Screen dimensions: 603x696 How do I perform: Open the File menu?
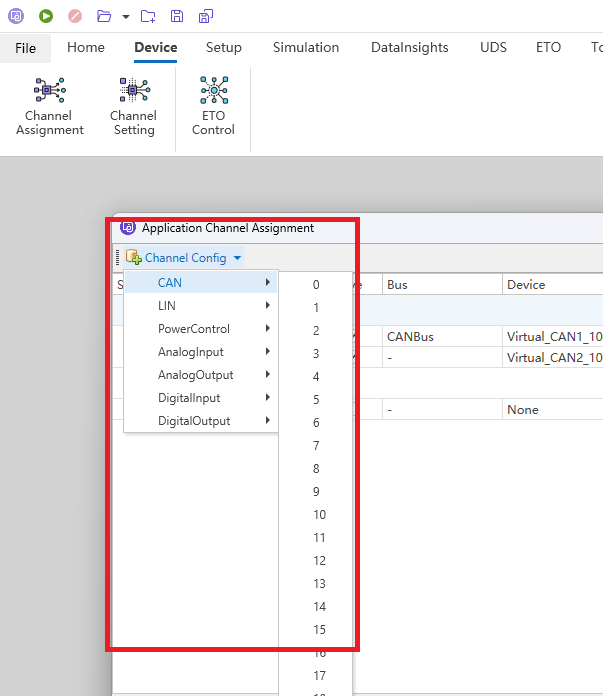(25, 48)
